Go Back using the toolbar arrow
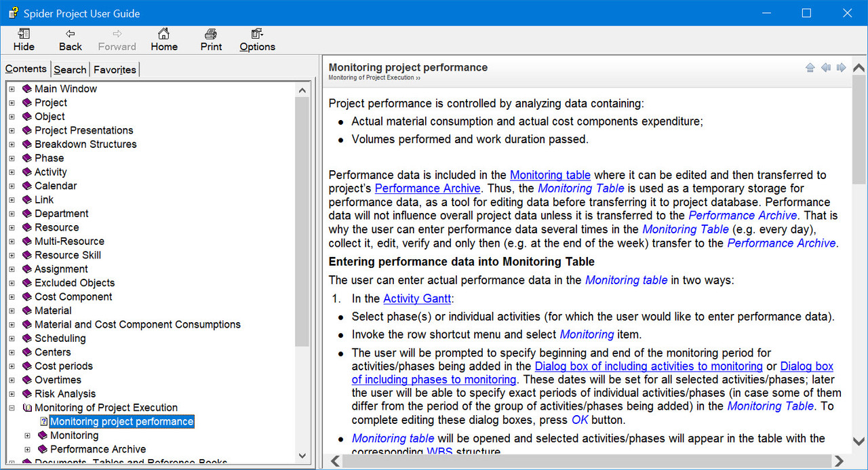The image size is (868, 470). tap(71, 40)
